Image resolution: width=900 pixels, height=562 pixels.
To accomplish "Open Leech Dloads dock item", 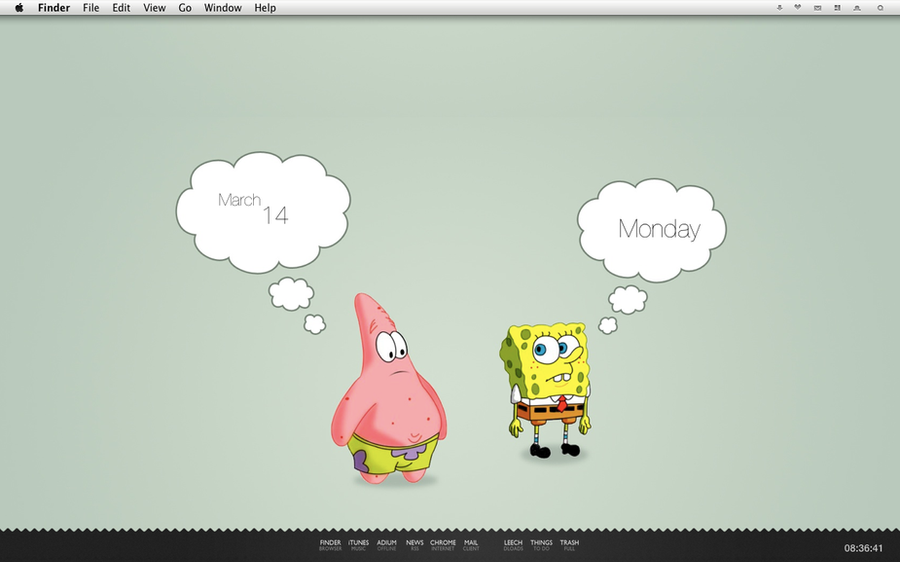I will pos(513,545).
